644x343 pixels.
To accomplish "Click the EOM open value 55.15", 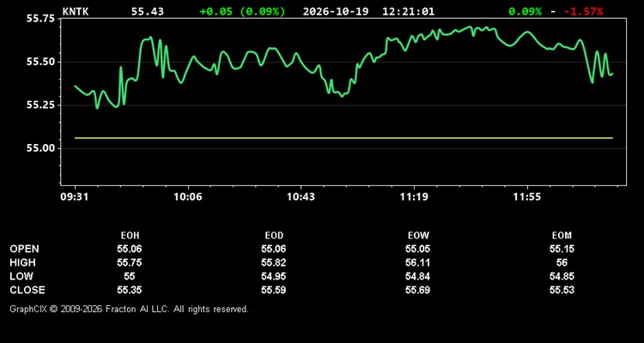I will pyautogui.click(x=562, y=249).
